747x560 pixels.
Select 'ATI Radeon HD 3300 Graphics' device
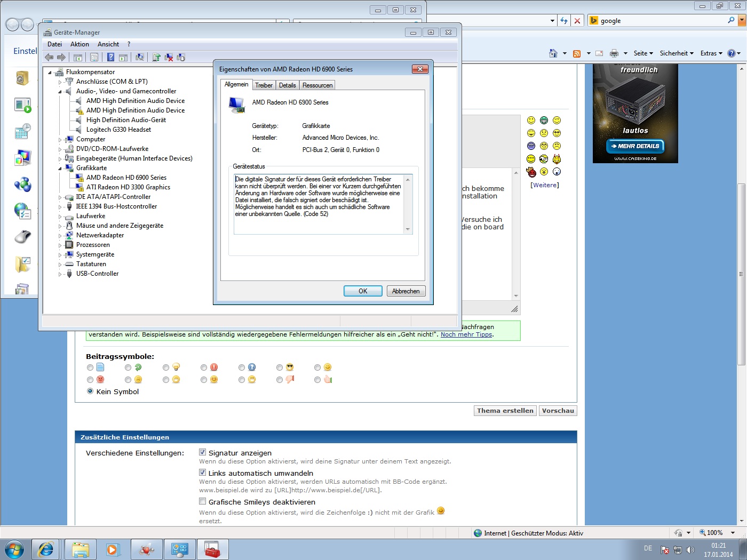pyautogui.click(x=128, y=187)
